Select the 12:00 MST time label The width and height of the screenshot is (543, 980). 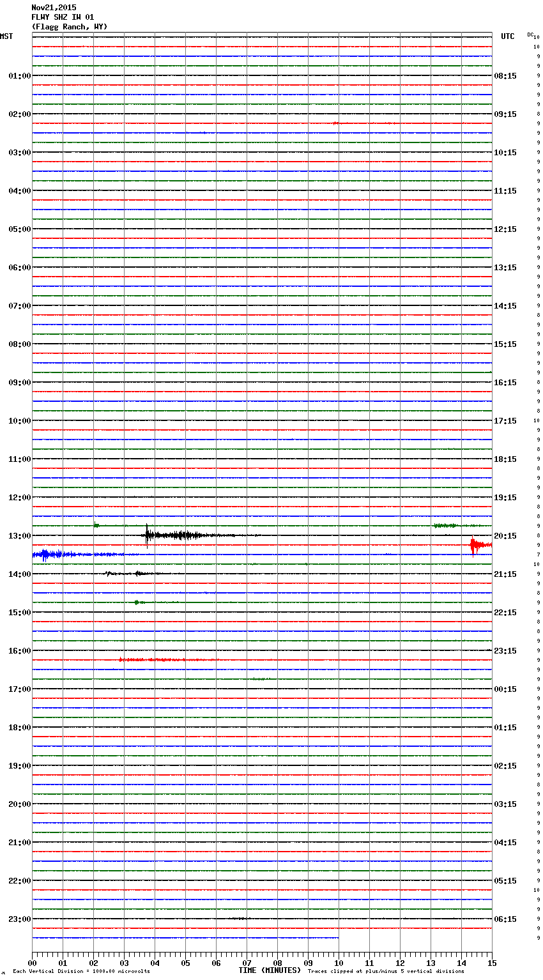tap(19, 498)
